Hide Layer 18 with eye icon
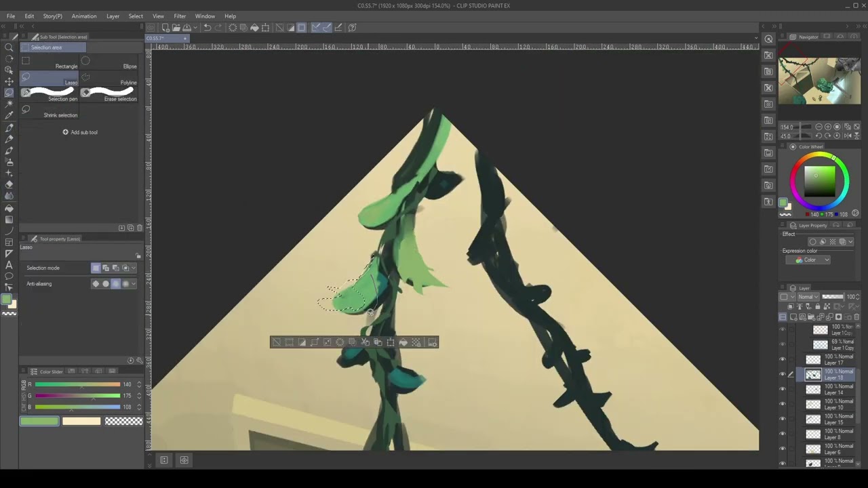Screen dimensions: 868x488 (x=783, y=374)
